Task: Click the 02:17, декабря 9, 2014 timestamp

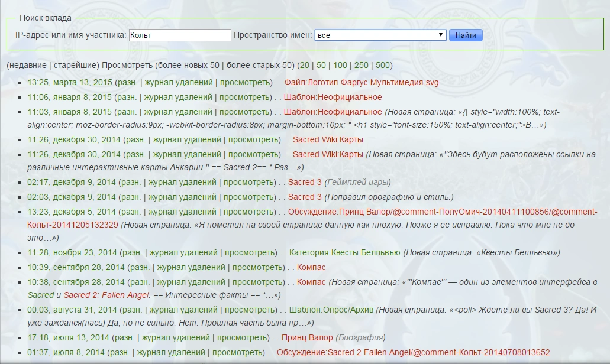Action: (x=72, y=182)
